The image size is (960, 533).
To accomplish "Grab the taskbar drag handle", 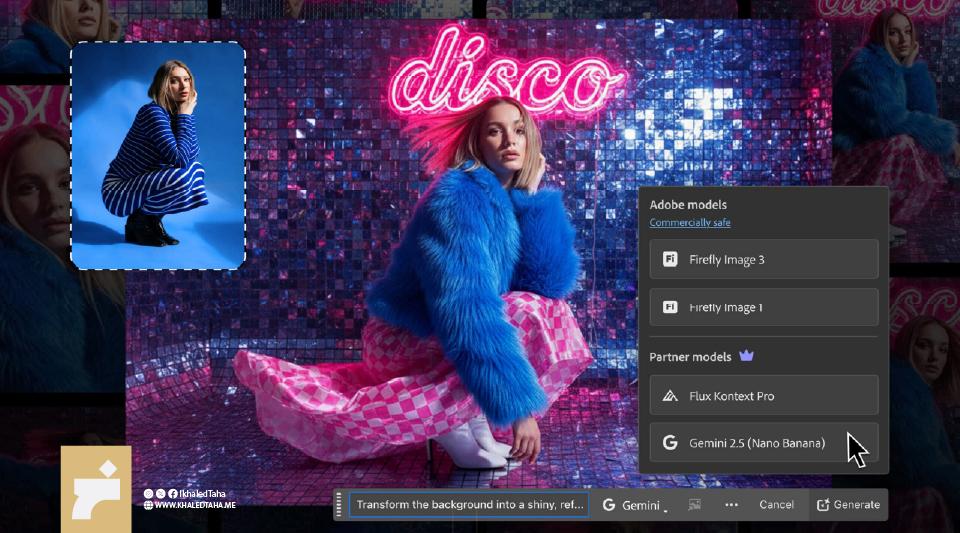I will (340, 505).
